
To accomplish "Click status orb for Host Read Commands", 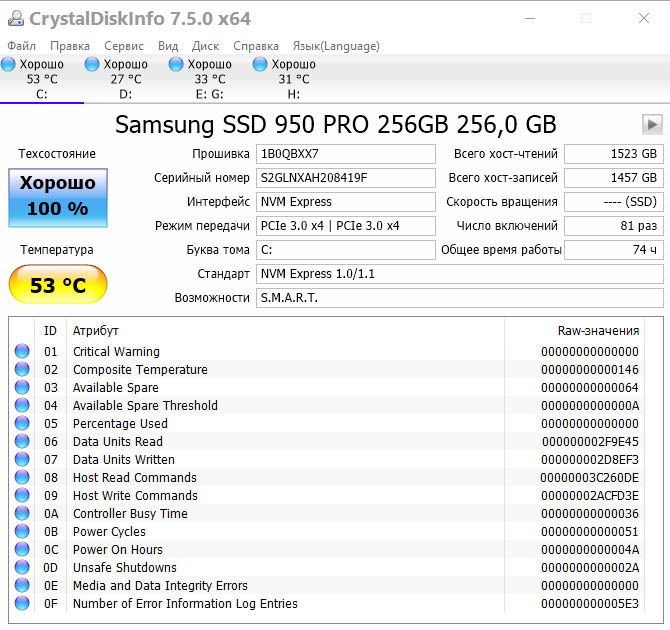I will click(22, 477).
